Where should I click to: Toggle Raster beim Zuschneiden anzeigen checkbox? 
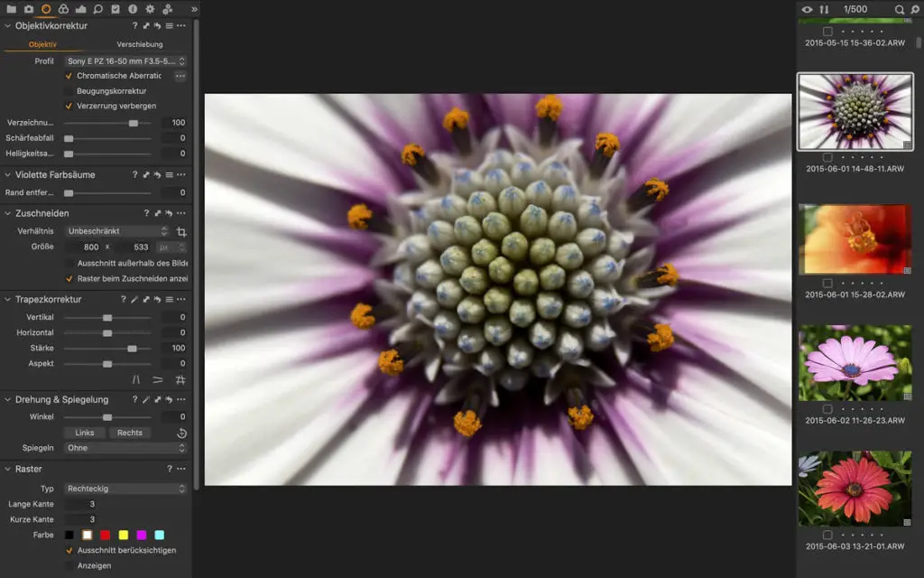(69, 278)
